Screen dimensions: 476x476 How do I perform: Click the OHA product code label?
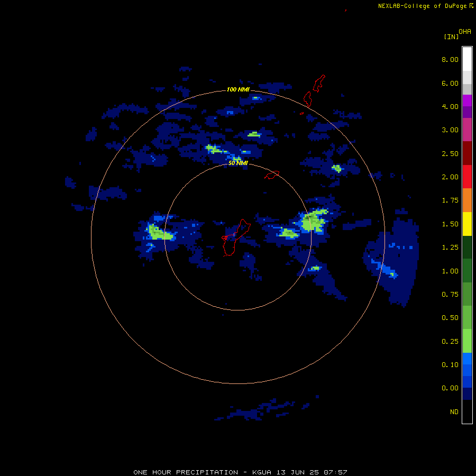(465, 32)
